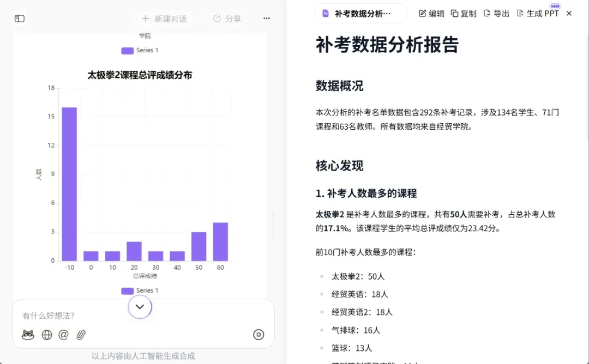The width and height of the screenshot is (589, 364).
Task: Toggle Series 1 legend under 学院 label
Action: pos(140,50)
